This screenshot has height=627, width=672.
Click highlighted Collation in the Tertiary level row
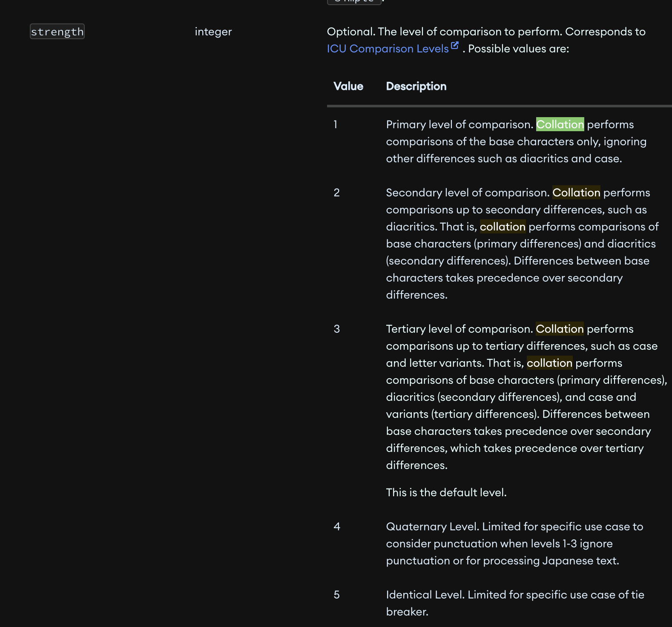click(560, 329)
